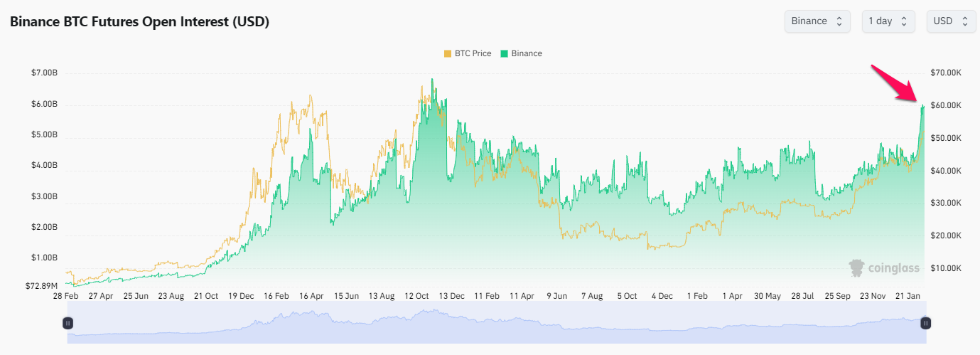Image resolution: width=980 pixels, height=355 pixels.
Task: Click the 5 Oct date label
Action: 627,295
